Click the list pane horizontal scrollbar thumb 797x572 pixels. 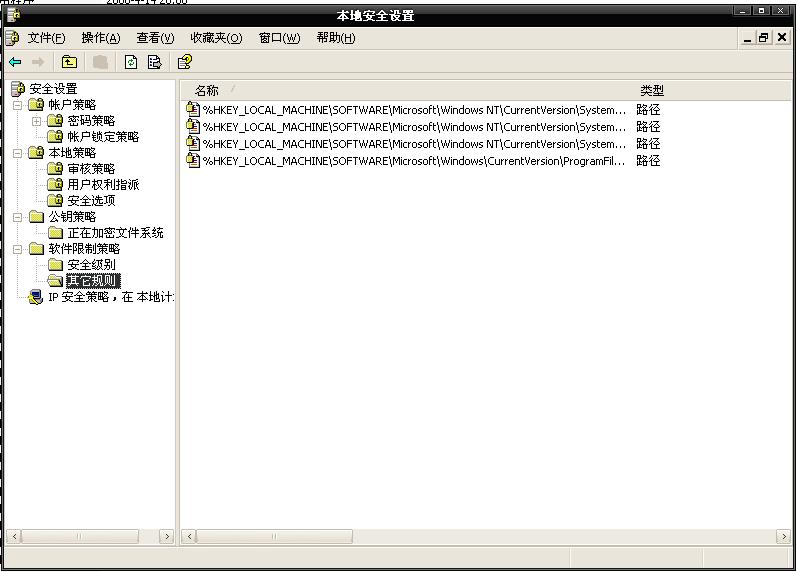click(x=274, y=536)
